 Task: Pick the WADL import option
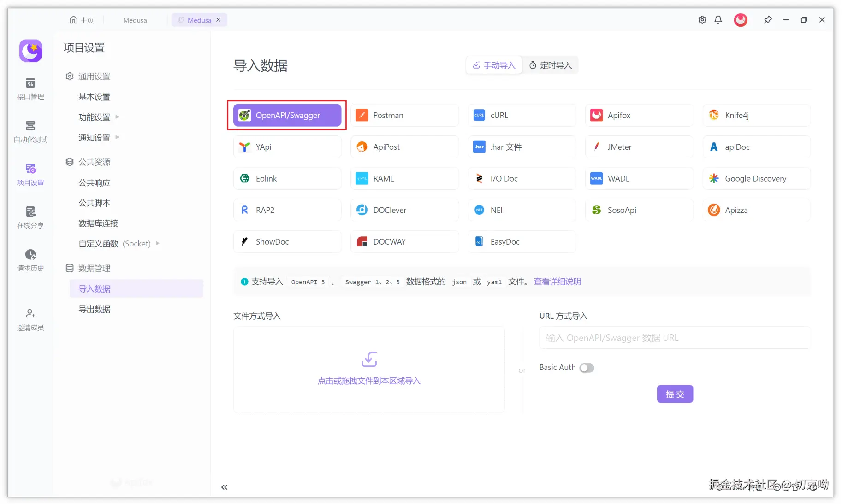(639, 178)
